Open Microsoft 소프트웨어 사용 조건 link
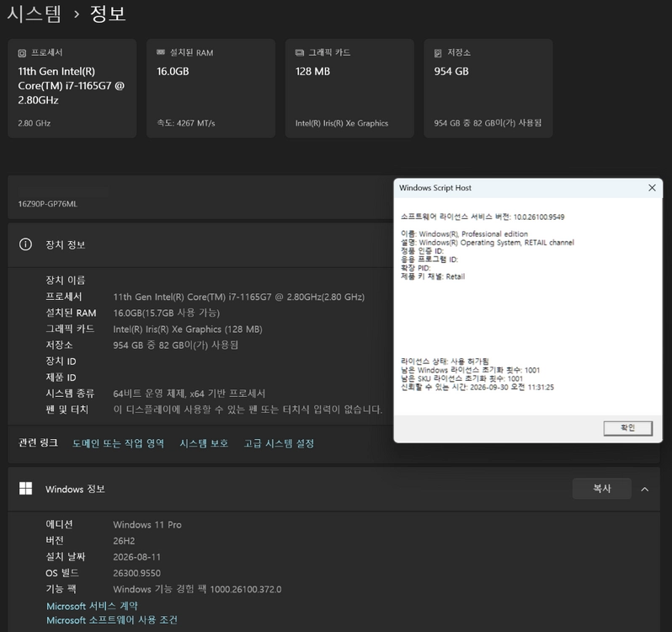Image resolution: width=672 pixels, height=632 pixels. point(112,620)
